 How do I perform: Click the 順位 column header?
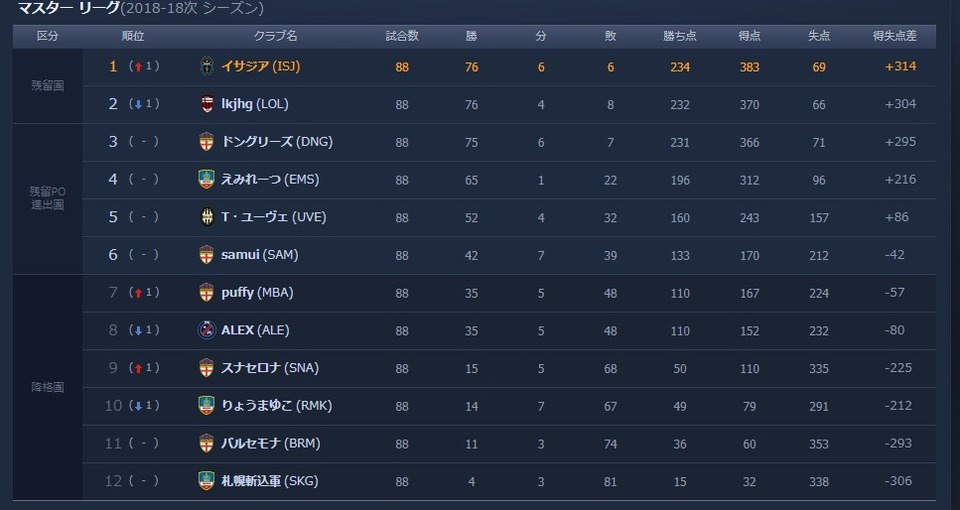pyautogui.click(x=133, y=36)
